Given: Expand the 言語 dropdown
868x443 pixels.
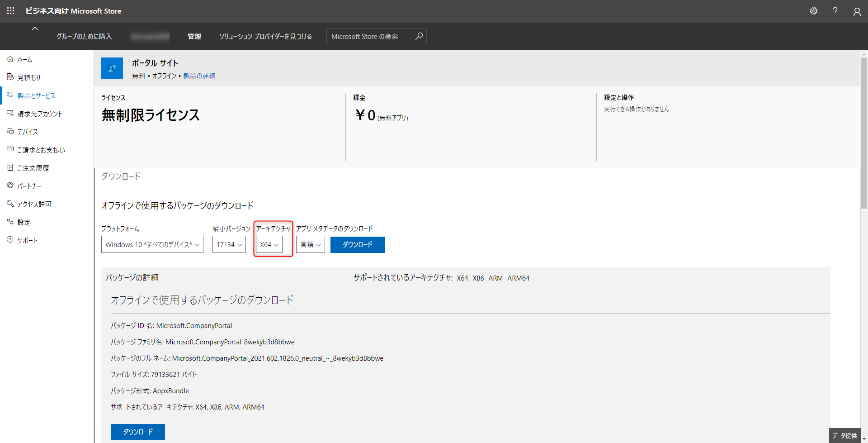Looking at the screenshot, I should coord(311,244).
